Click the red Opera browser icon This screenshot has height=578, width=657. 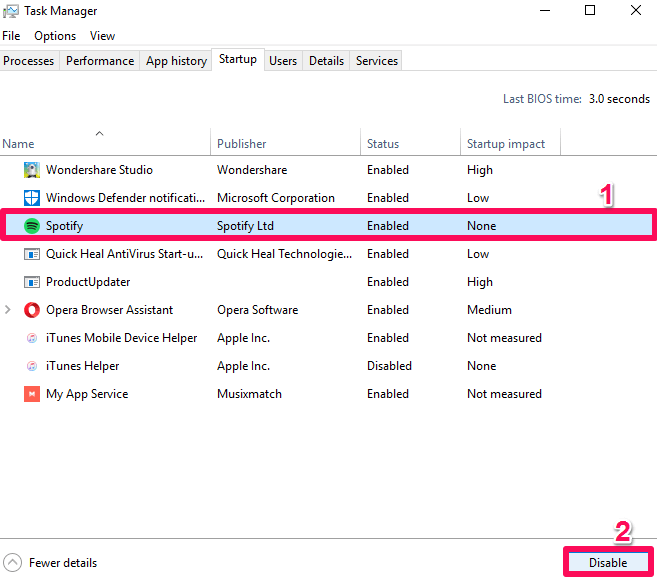[x=32, y=310]
